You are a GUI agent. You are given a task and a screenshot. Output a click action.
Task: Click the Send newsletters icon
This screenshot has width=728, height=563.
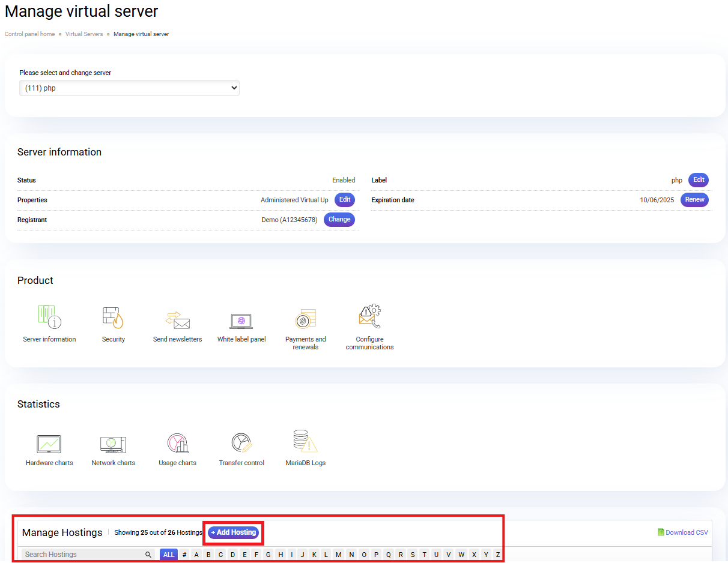pyautogui.click(x=177, y=319)
